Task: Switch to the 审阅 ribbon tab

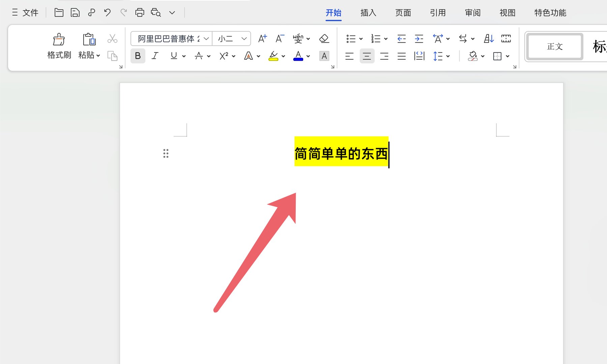Action: [x=472, y=13]
